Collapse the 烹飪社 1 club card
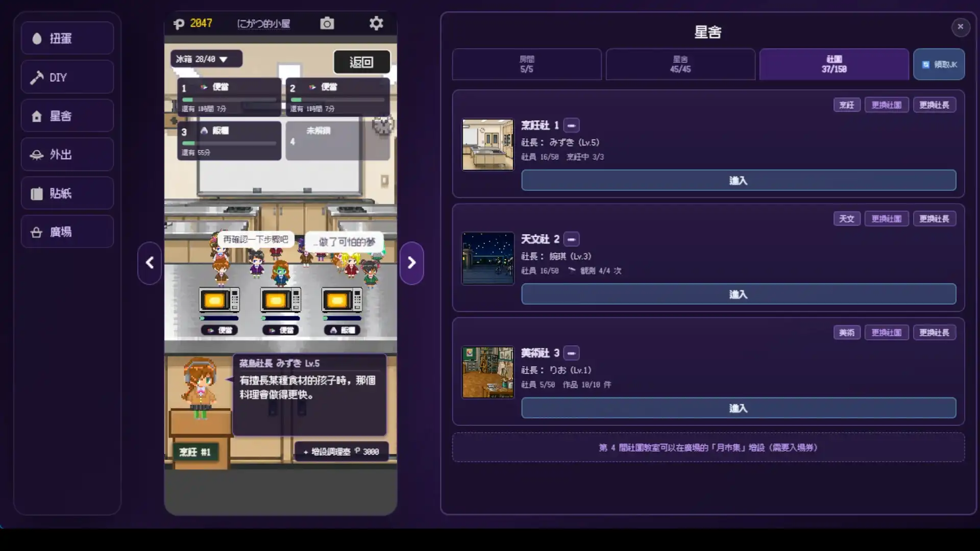This screenshot has height=551, width=980. pyautogui.click(x=571, y=126)
